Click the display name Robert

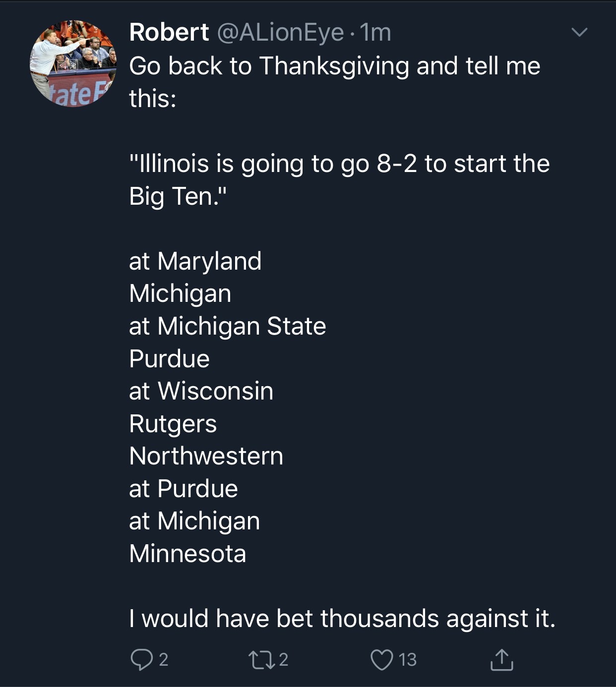[x=169, y=33]
